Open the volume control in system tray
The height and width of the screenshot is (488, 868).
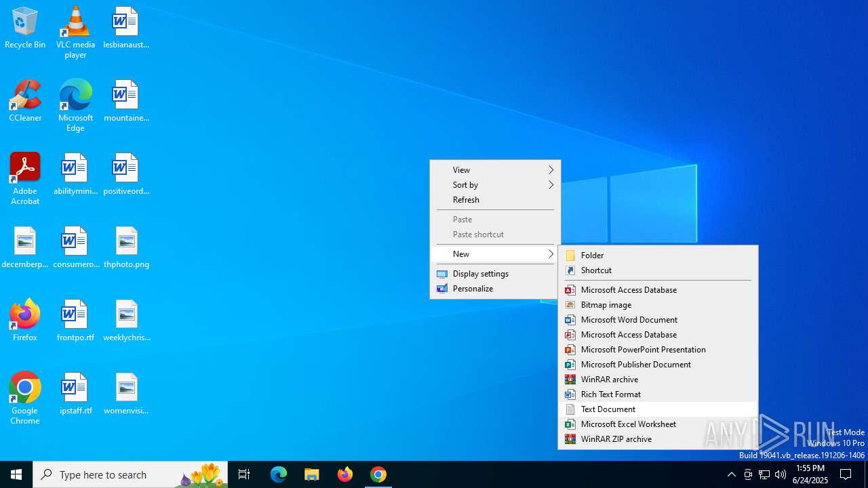tap(781, 474)
